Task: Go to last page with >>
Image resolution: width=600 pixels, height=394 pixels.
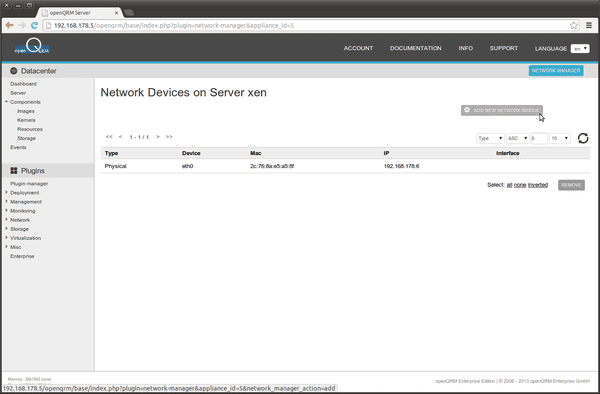Action: 169,137
